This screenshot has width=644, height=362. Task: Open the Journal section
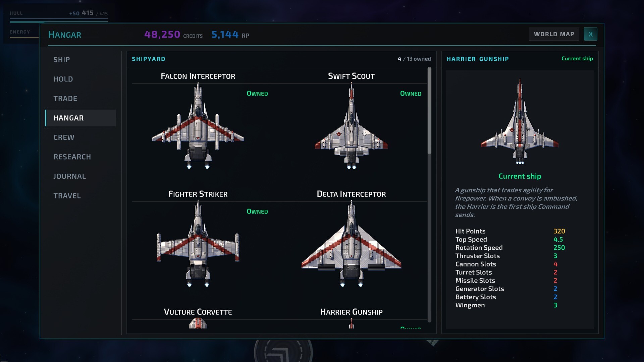(80, 176)
